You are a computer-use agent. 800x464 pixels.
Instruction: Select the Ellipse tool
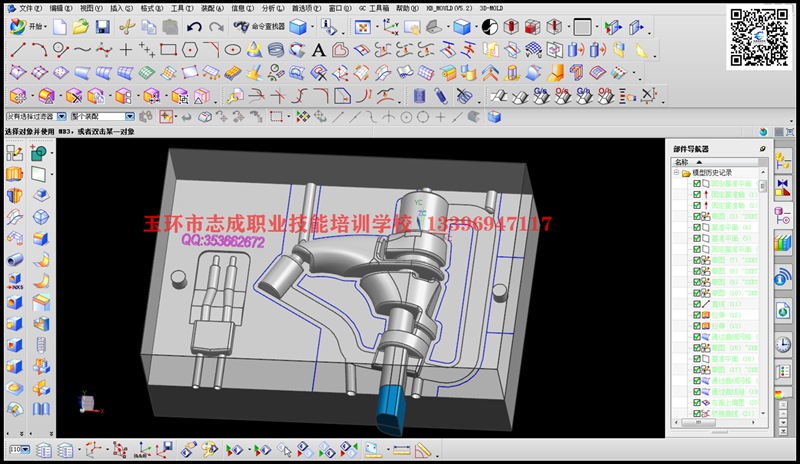point(233,50)
